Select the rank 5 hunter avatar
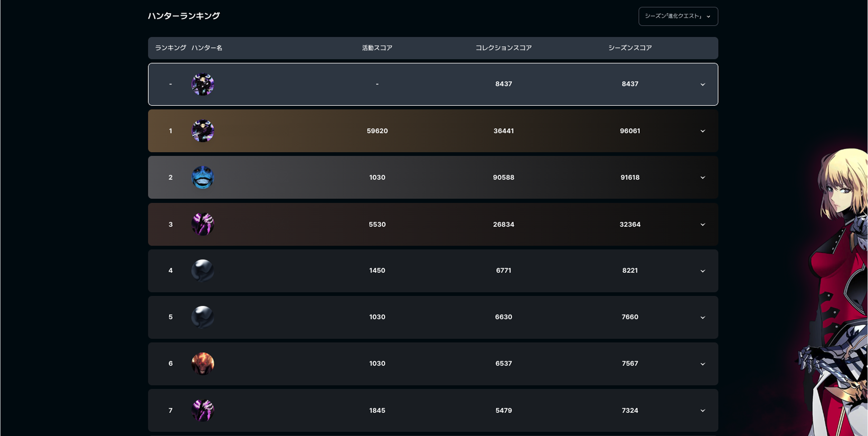Viewport: 868px width, 436px height. [x=203, y=317]
